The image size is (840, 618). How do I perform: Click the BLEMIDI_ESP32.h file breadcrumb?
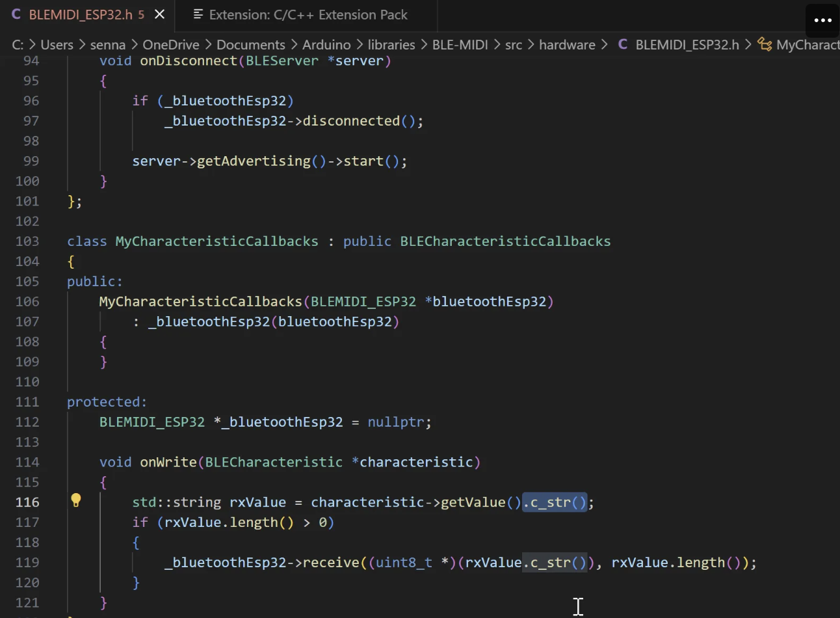click(687, 44)
